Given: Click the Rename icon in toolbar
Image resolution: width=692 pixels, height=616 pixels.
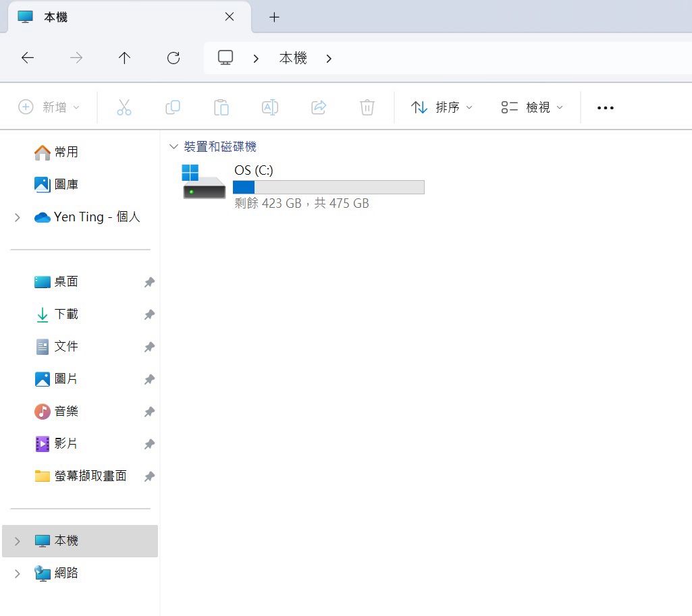Looking at the screenshot, I should tap(270, 107).
